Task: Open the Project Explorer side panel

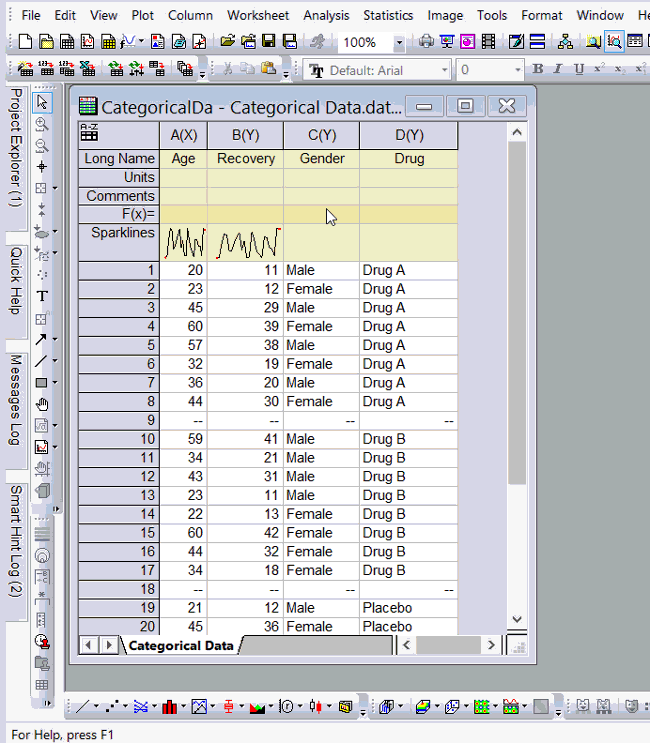Action: [x=15, y=147]
